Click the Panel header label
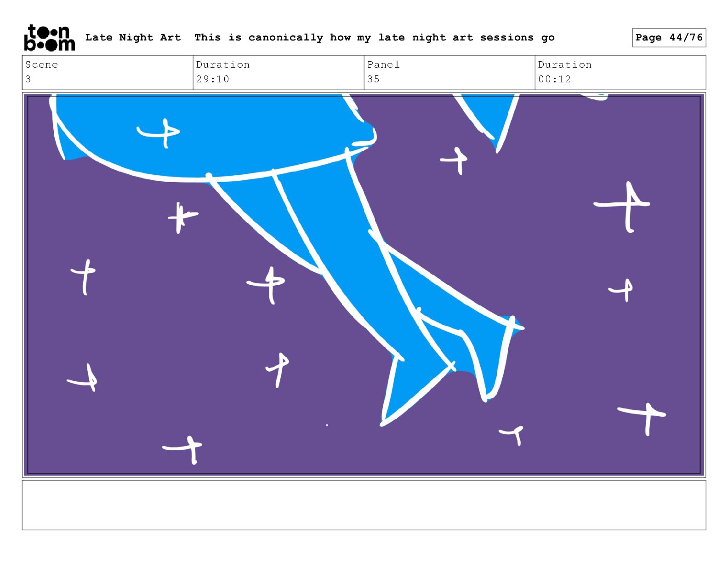The image size is (728, 563). (x=383, y=64)
